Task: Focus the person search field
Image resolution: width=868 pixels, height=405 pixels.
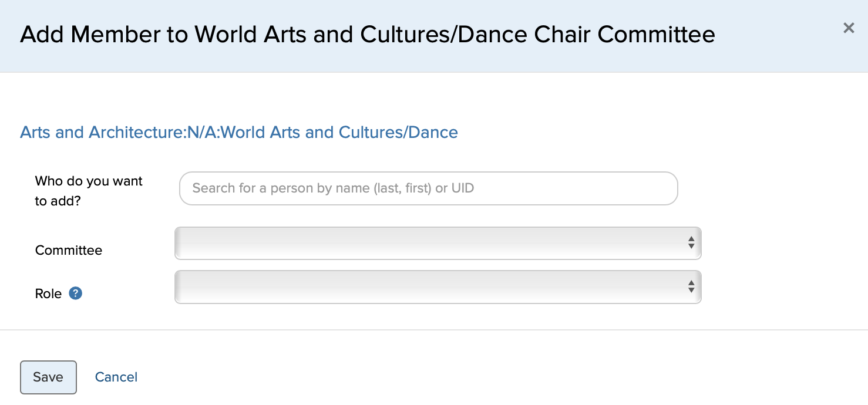Action: click(428, 188)
